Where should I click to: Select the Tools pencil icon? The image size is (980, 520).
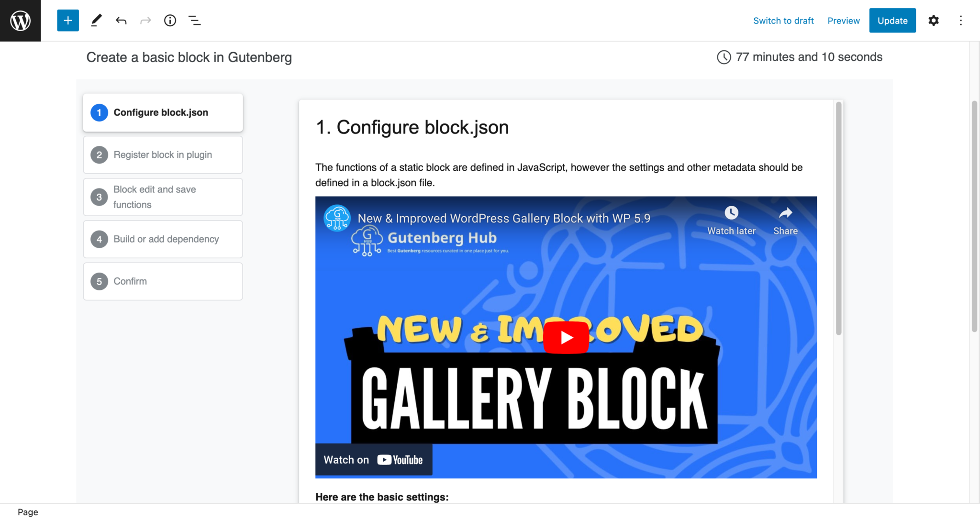(96, 20)
